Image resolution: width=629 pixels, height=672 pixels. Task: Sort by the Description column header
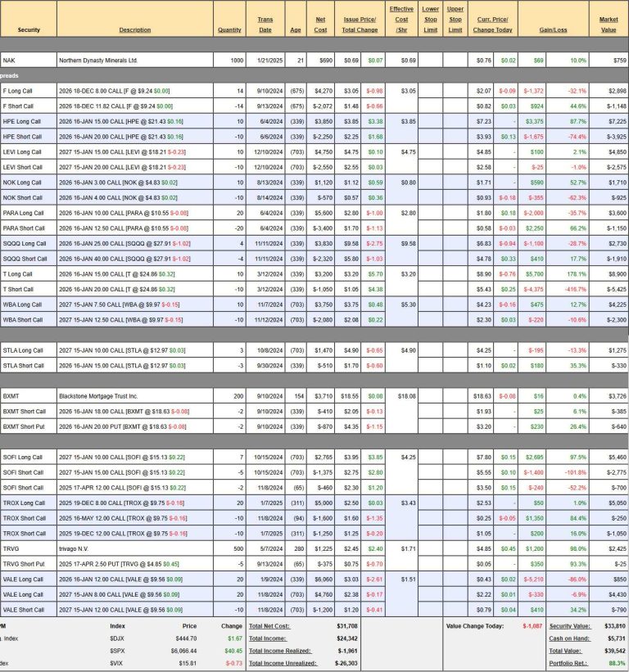134,30
